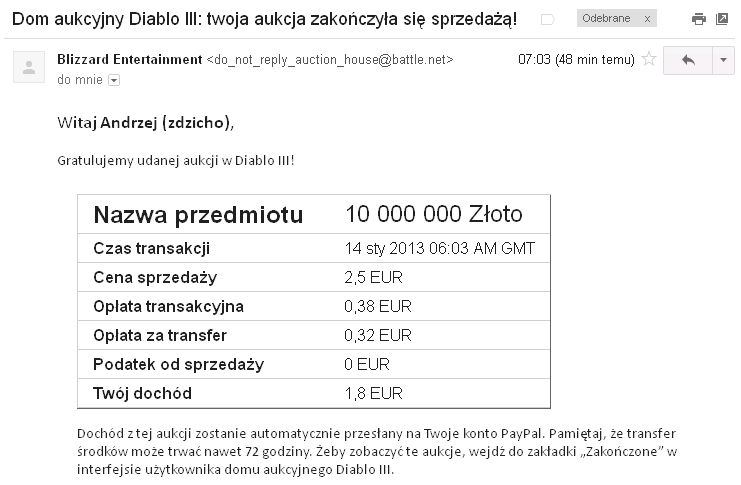
Task: Click 'do mnie' recipient text
Action: pos(80,80)
